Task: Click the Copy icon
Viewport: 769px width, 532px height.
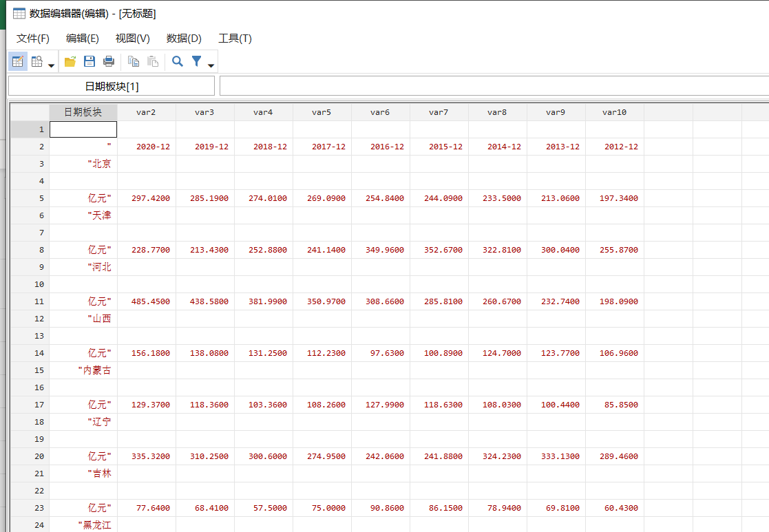Action: [x=133, y=61]
